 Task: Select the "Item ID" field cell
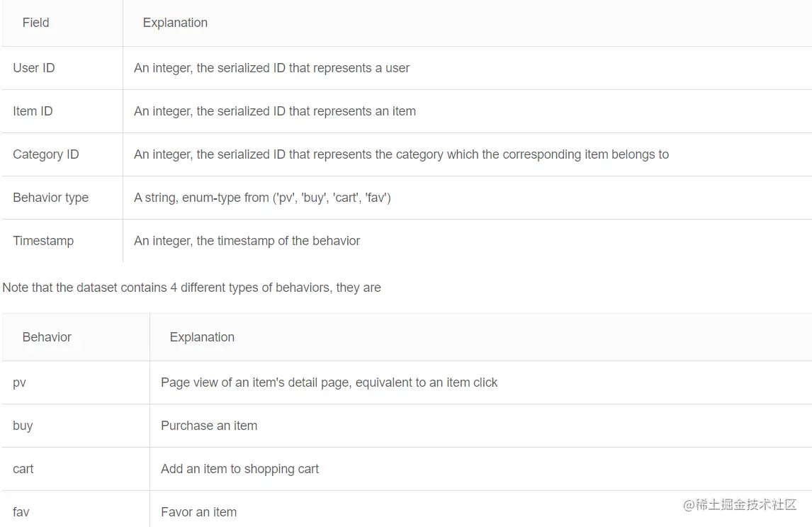point(33,111)
